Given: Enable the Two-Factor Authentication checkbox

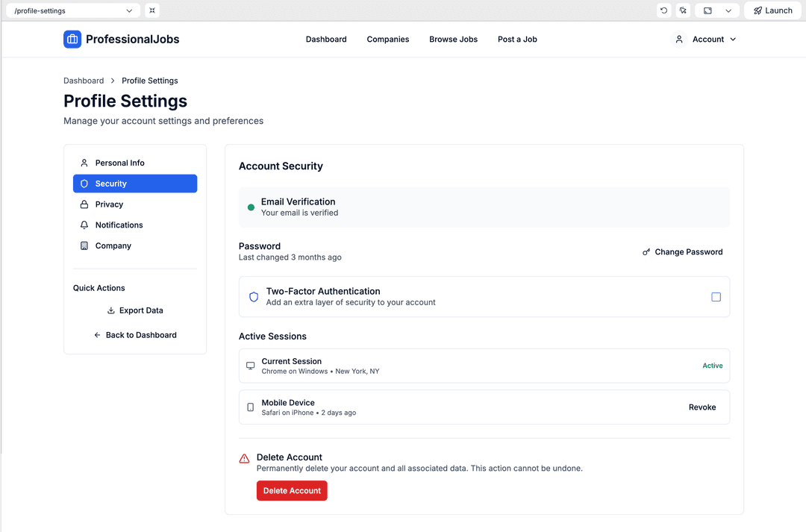Looking at the screenshot, I should pos(716,297).
